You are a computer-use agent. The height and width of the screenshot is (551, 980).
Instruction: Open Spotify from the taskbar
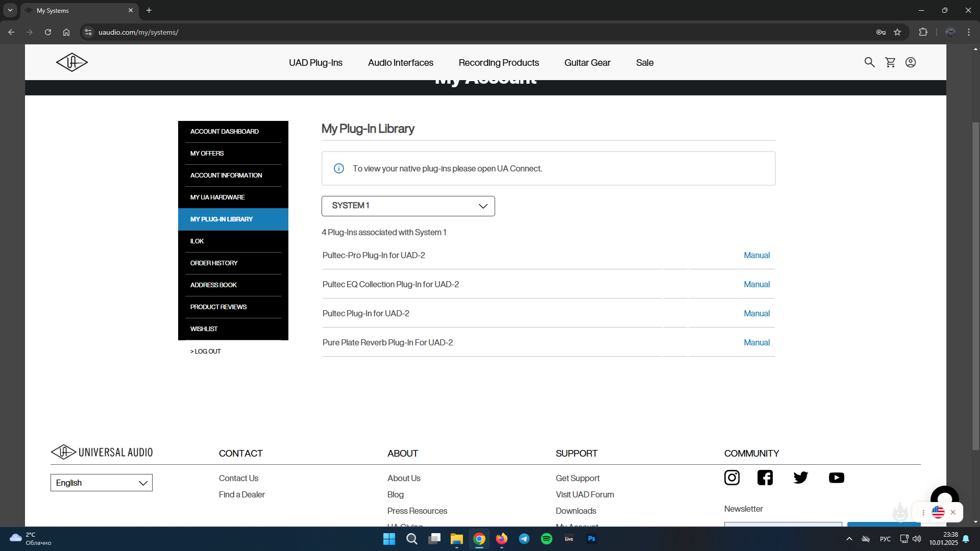[546, 539]
